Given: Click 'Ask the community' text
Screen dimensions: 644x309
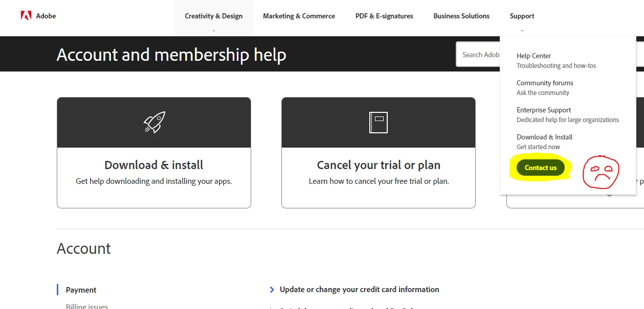Looking at the screenshot, I should [x=543, y=92].
